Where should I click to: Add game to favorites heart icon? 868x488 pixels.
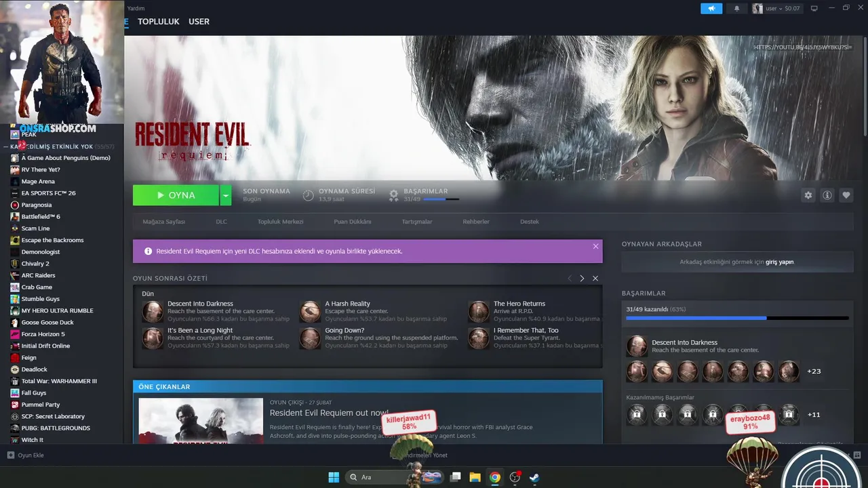(846, 195)
